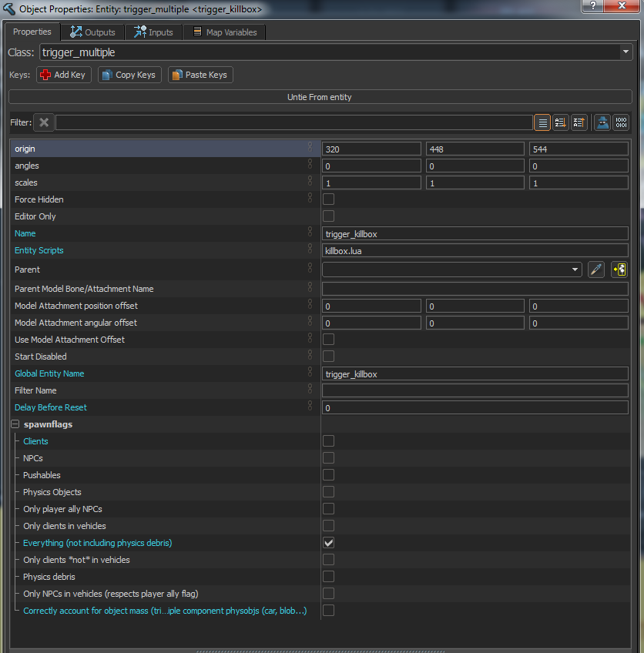Click the Entity Scripts field killbox.lua
The width and height of the screenshot is (644, 653).
pyautogui.click(x=475, y=250)
